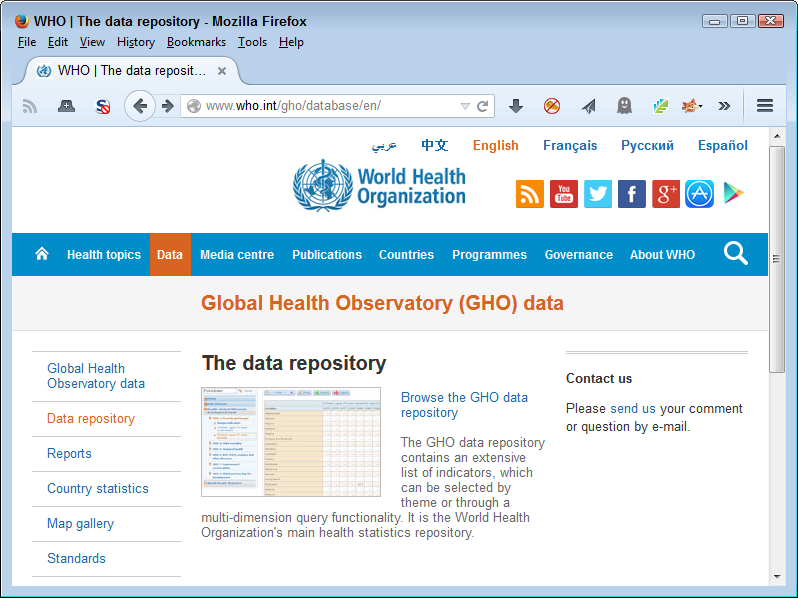Open the Tools menu
Image resolution: width=798 pixels, height=598 pixels.
[252, 42]
